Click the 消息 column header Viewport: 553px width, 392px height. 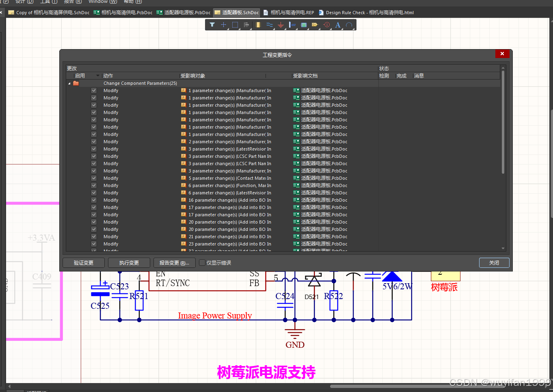click(419, 76)
